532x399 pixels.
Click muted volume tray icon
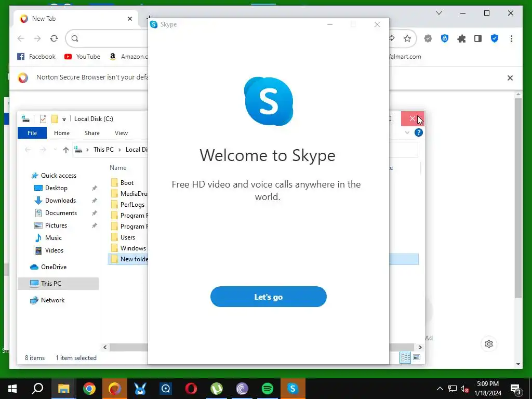coord(465,389)
